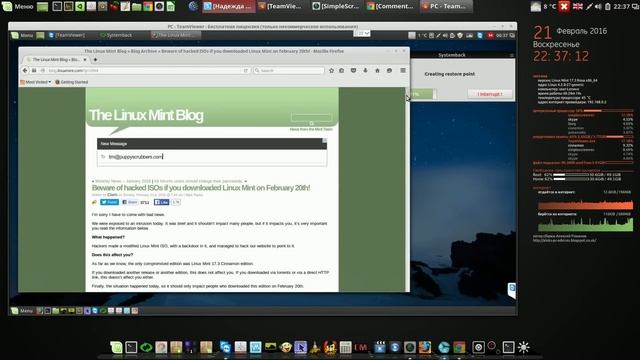
Task: Click Tweet button under article title
Action: (x=109, y=202)
